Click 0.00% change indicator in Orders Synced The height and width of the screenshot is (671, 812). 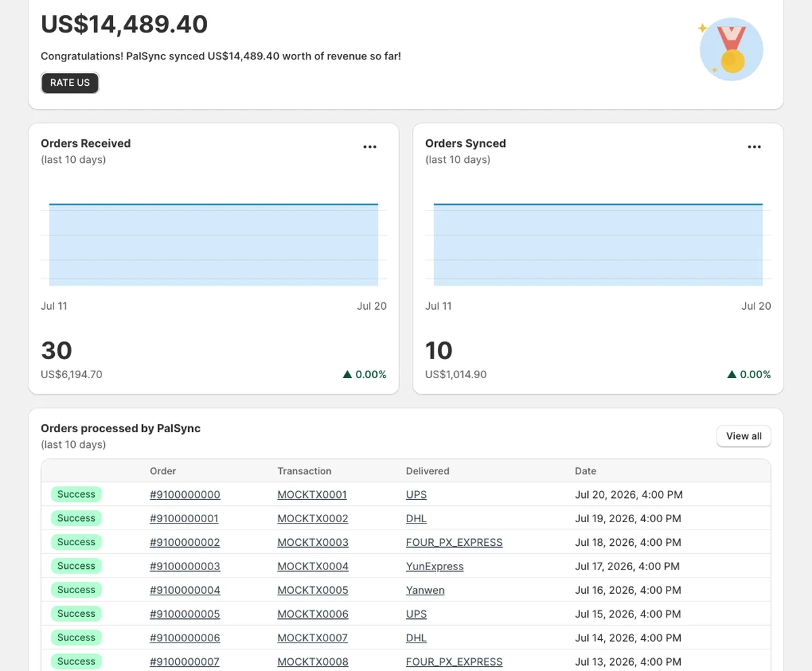749,374
